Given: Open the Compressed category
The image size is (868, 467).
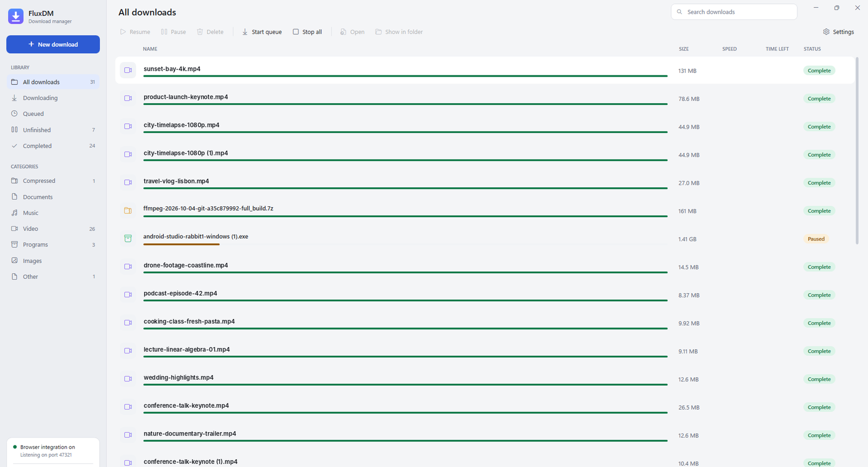Looking at the screenshot, I should [53, 181].
